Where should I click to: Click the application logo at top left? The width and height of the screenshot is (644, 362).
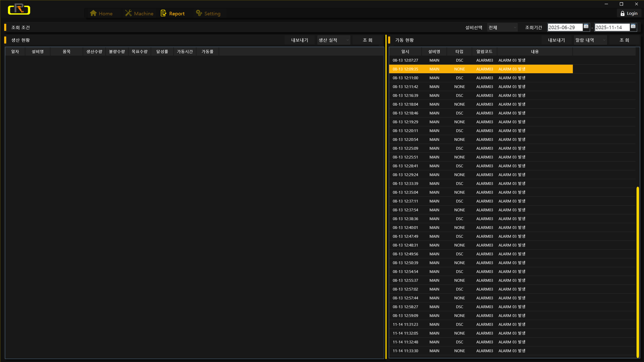[19, 9]
